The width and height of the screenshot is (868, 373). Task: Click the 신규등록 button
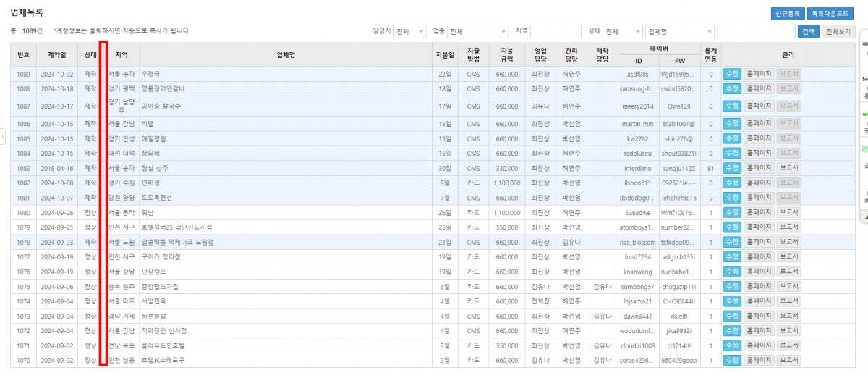788,13
